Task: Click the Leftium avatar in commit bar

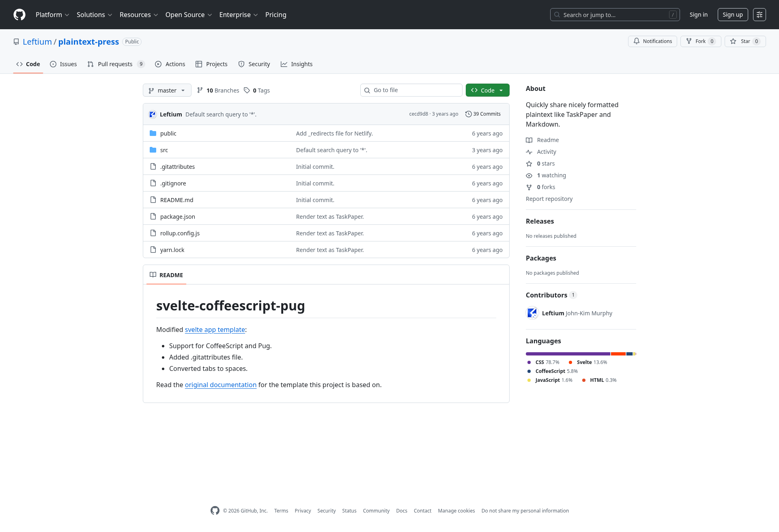Action: tap(153, 114)
